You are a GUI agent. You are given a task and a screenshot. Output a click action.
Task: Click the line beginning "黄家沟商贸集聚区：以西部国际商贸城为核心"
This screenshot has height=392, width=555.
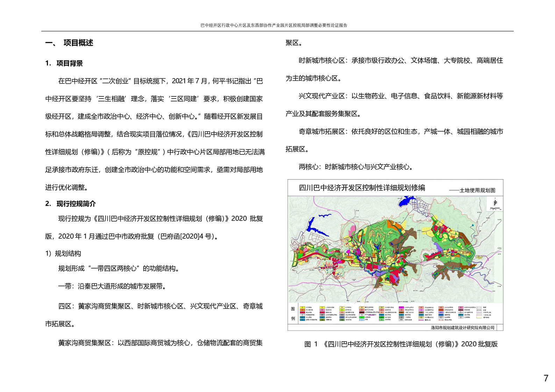tap(161, 343)
